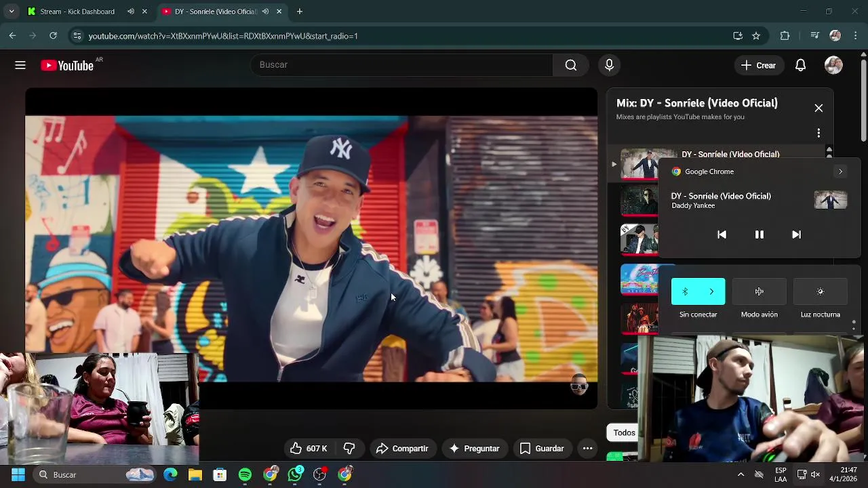Open Chrome profile avatar in toolbar
The image size is (868, 488).
pos(835,36)
